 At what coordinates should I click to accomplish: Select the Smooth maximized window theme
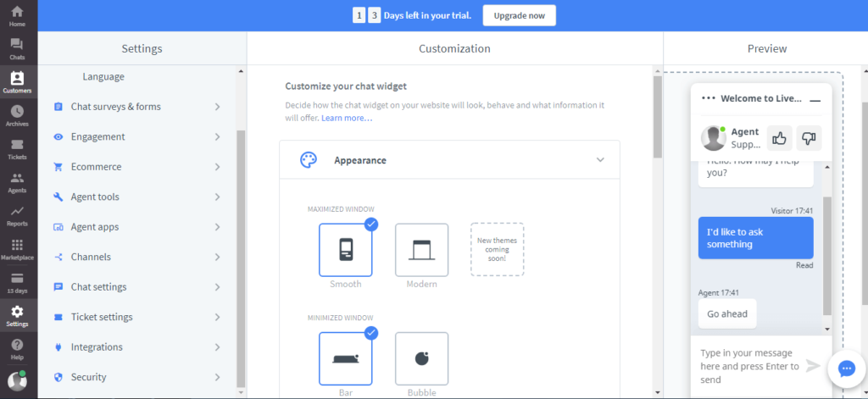coord(346,250)
